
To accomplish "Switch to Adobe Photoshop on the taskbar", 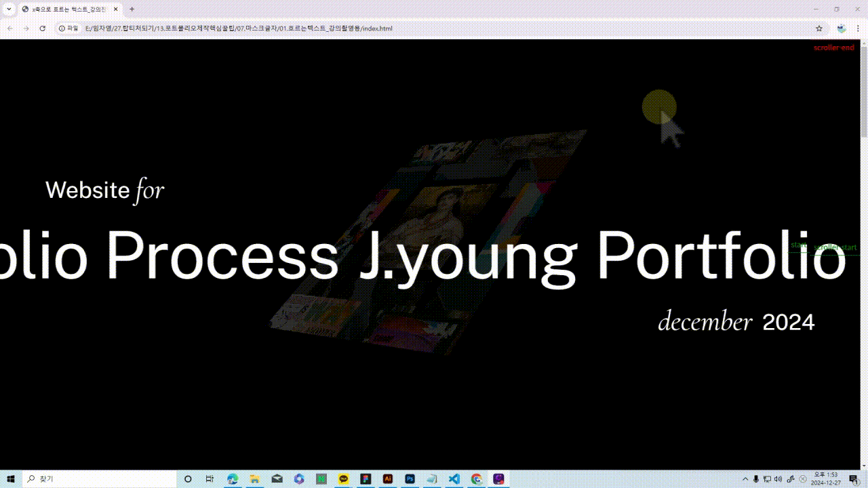I will point(410,479).
